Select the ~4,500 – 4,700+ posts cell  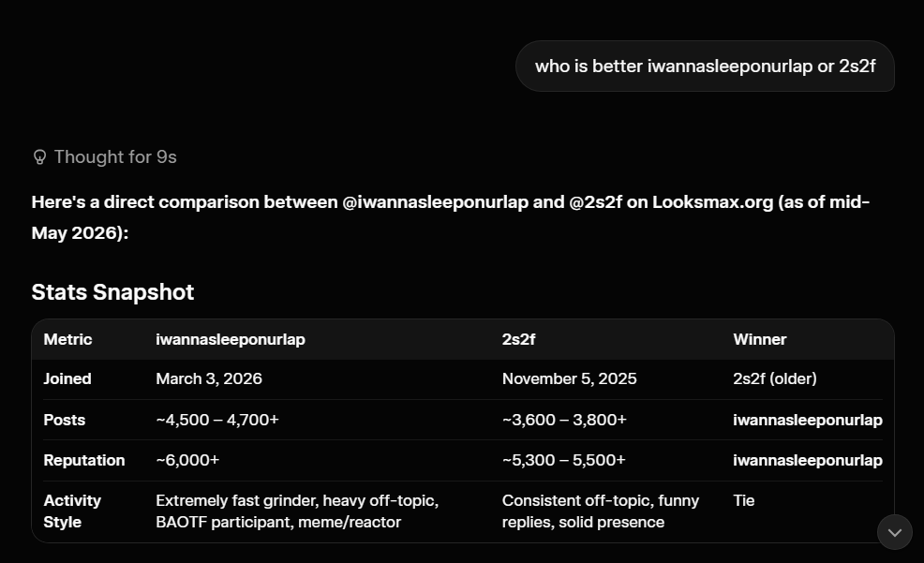[x=216, y=420]
